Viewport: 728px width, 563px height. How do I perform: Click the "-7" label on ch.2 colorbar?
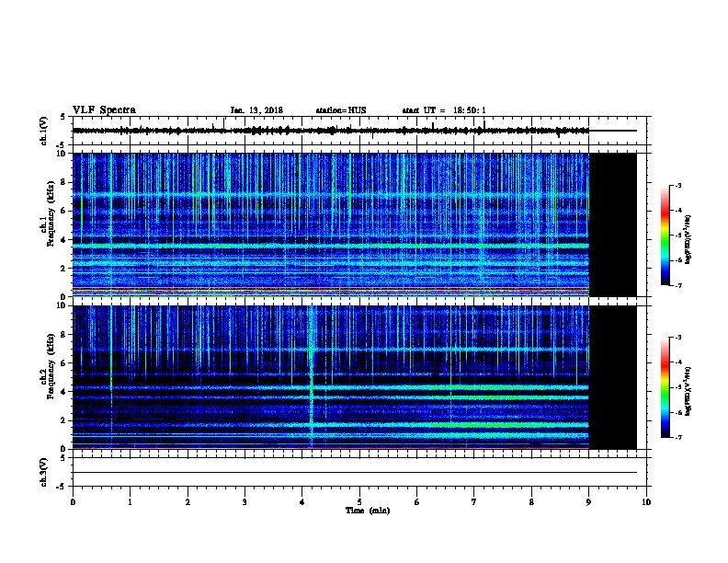677,437
